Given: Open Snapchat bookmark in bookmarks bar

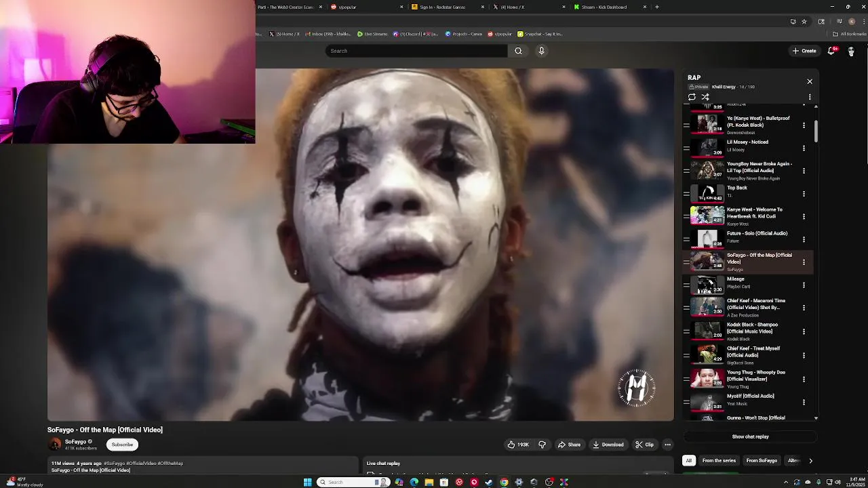Looking at the screenshot, I should [x=540, y=34].
